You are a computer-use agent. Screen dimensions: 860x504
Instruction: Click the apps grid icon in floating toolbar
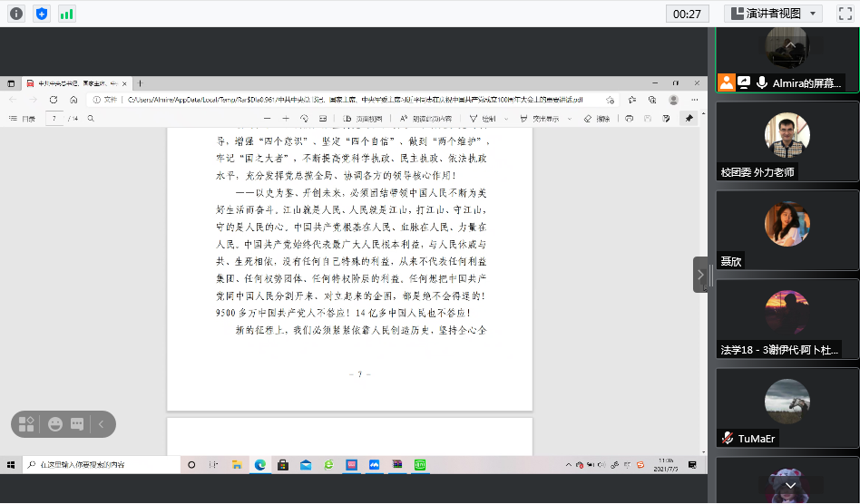pos(26,424)
